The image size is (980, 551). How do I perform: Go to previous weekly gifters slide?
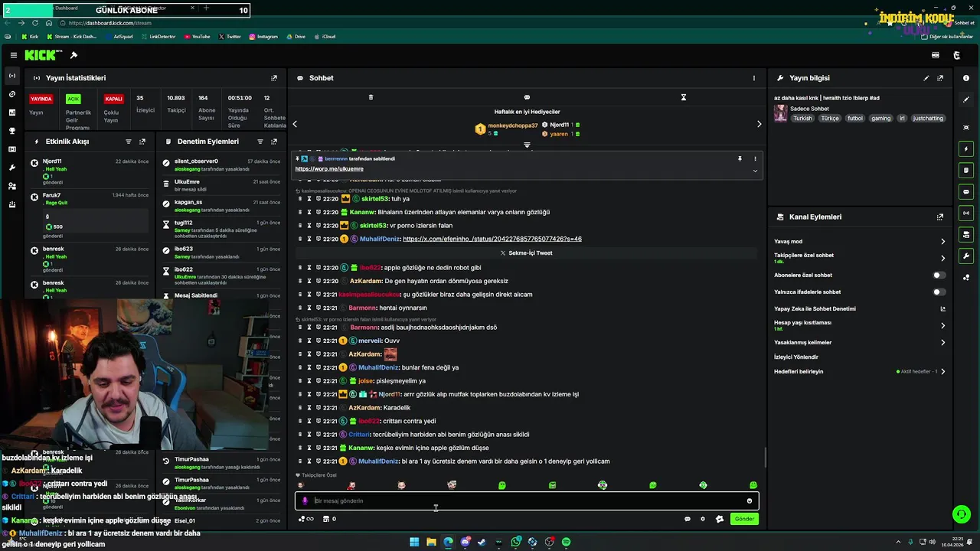(x=295, y=124)
